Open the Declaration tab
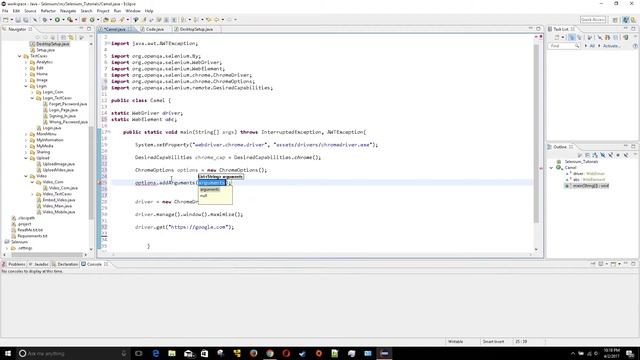 tap(67, 264)
